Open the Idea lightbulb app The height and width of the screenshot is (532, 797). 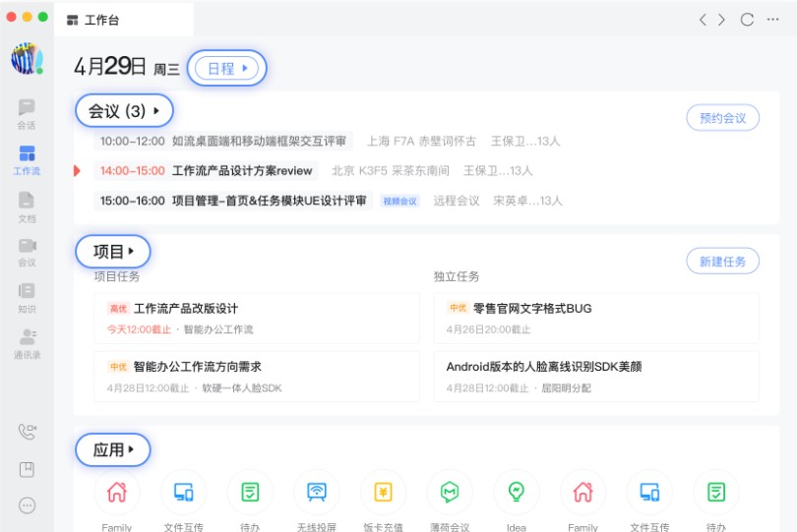pyautogui.click(x=516, y=492)
